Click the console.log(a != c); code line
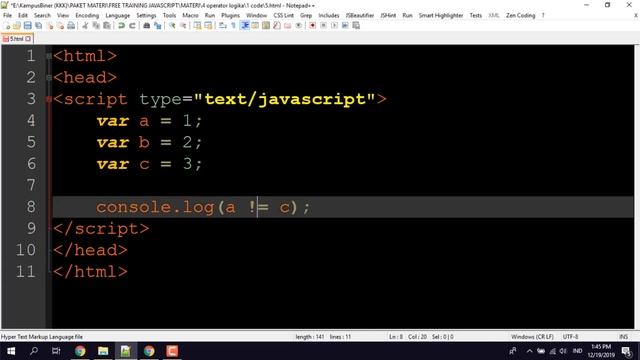Viewport: 640px width, 360px height. (203, 207)
